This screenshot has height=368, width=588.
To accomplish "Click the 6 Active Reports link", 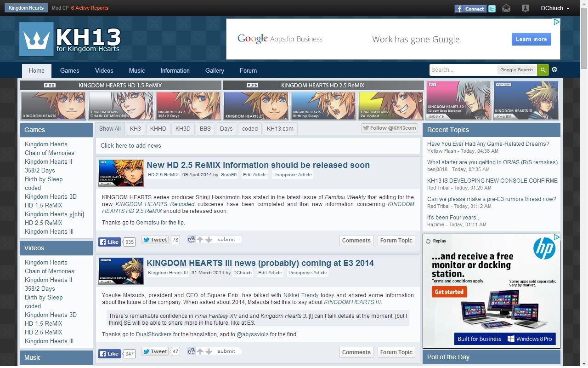I will 90,8.
